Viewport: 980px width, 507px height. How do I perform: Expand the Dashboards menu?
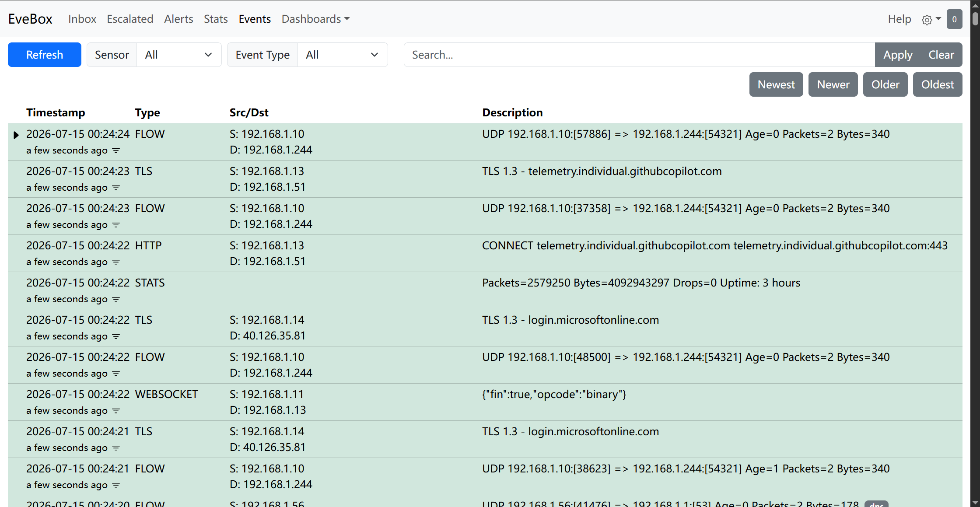[x=315, y=19]
